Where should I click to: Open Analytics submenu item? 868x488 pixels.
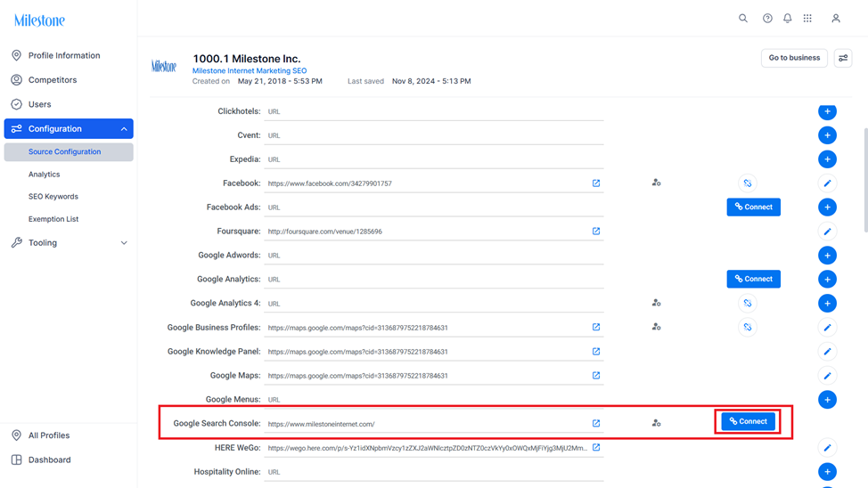(x=45, y=175)
